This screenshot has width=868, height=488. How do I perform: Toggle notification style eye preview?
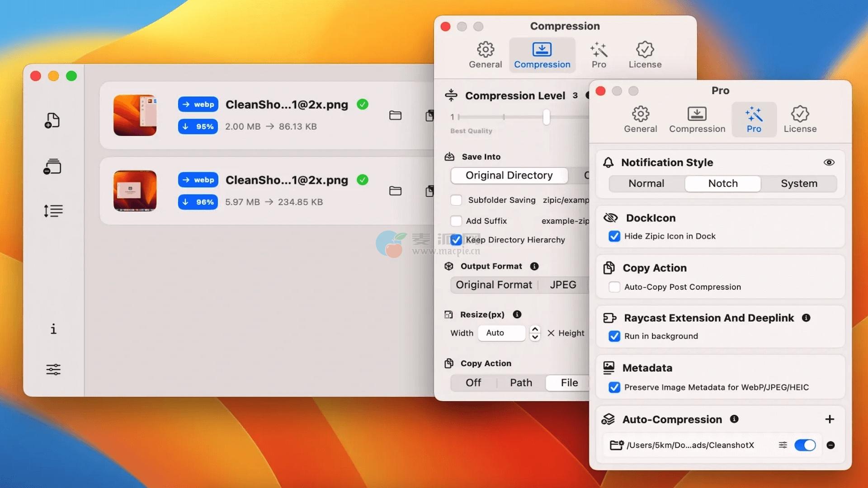click(x=829, y=162)
